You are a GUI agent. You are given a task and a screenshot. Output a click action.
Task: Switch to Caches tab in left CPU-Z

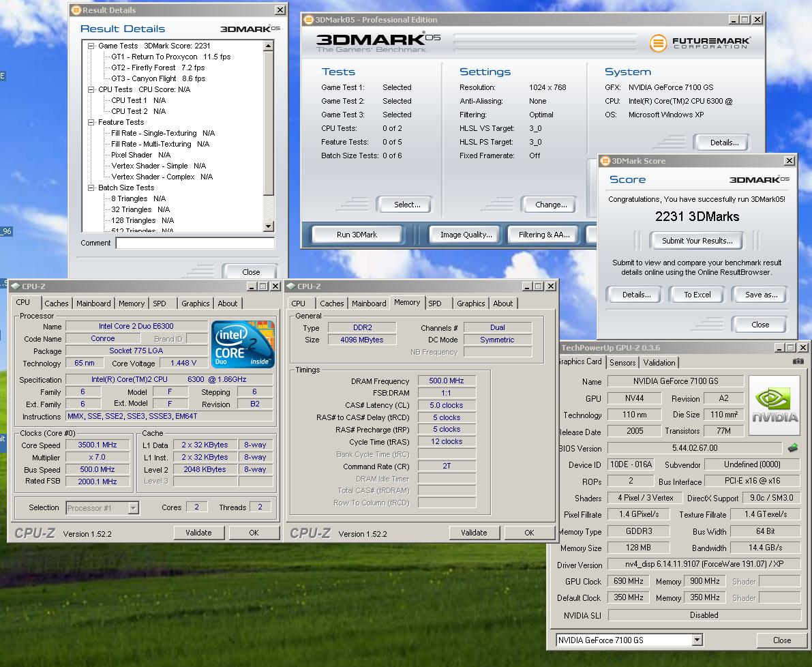(57, 303)
